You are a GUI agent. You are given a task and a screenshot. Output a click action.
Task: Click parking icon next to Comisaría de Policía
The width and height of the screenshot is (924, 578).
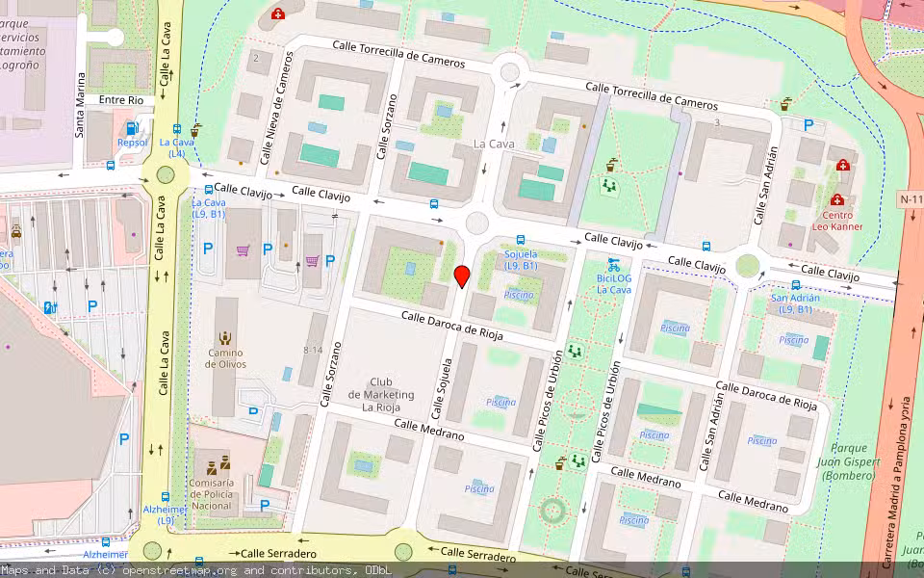click(x=265, y=506)
